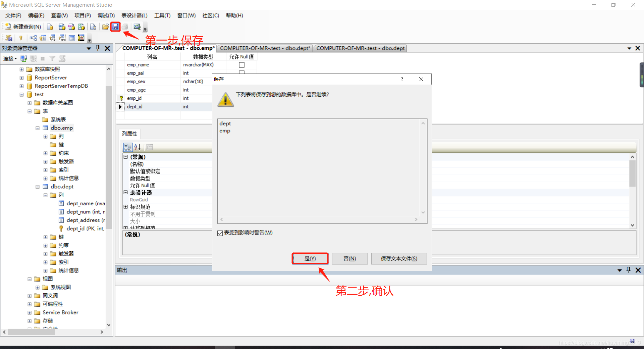The height and width of the screenshot is (349, 644).
Task: Click the Set Primary Key icon
Action: [21, 38]
